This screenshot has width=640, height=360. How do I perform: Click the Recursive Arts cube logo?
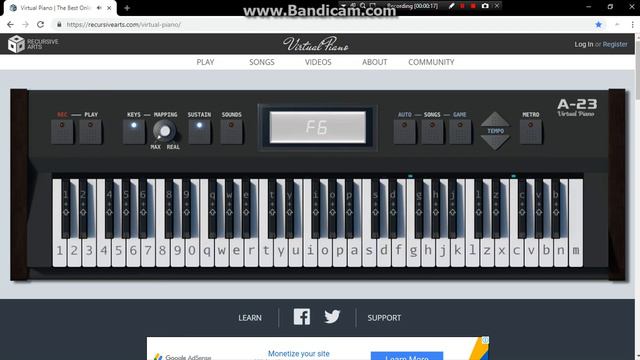[x=16, y=44]
